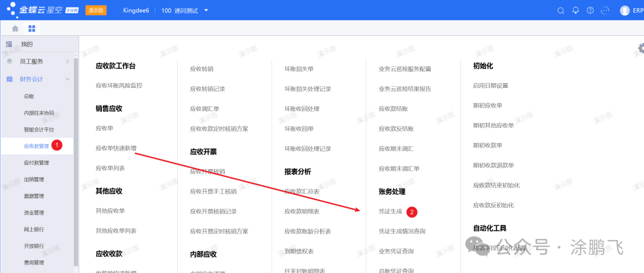644x273 pixels.
Task: Open the settings gear icon at right edge
Action: tap(641, 48)
